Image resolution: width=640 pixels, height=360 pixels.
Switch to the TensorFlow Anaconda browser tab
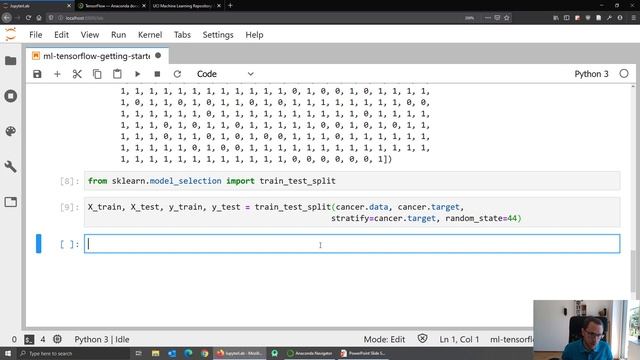point(110,6)
